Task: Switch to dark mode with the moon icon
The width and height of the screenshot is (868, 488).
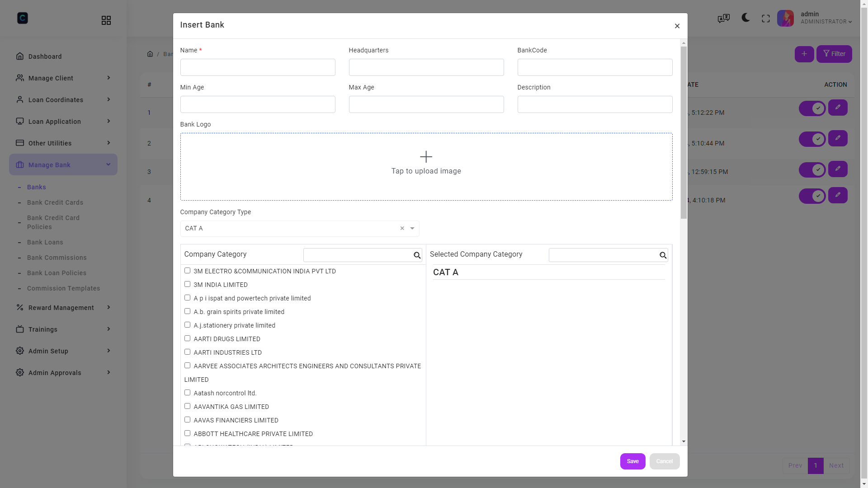Action: [x=745, y=18]
